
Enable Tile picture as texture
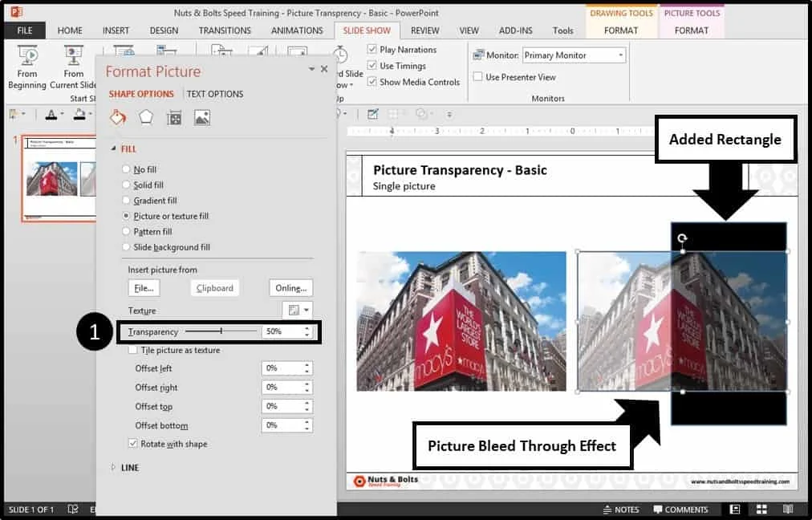point(133,350)
